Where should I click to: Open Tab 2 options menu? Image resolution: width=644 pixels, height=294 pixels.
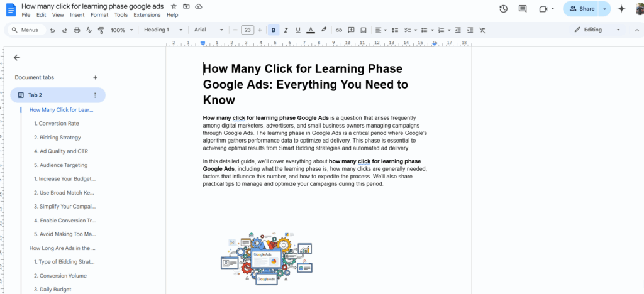96,95
